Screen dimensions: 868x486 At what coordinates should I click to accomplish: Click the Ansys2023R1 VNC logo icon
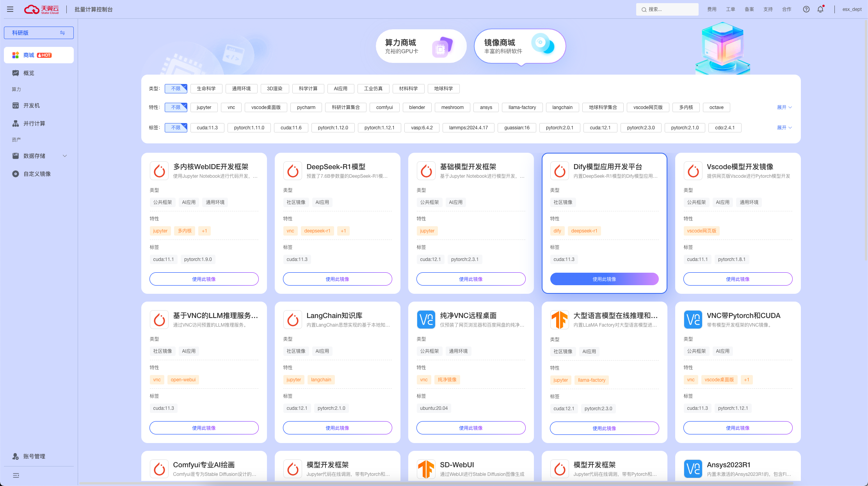pos(693,469)
